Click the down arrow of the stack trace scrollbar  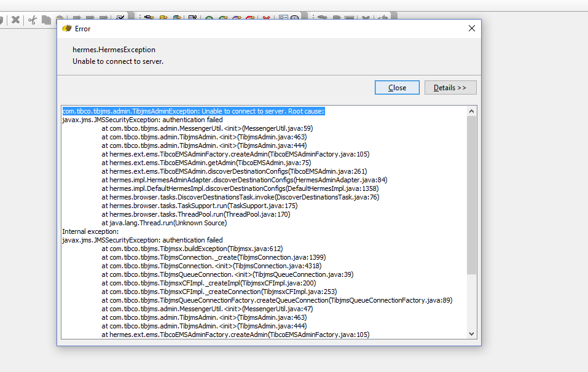[471, 334]
